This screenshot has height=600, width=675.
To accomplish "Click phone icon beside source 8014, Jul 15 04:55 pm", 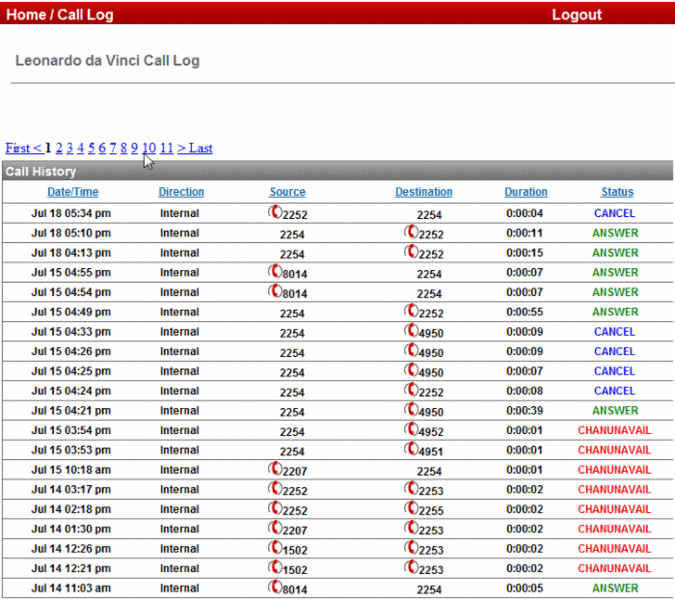I will point(275,271).
